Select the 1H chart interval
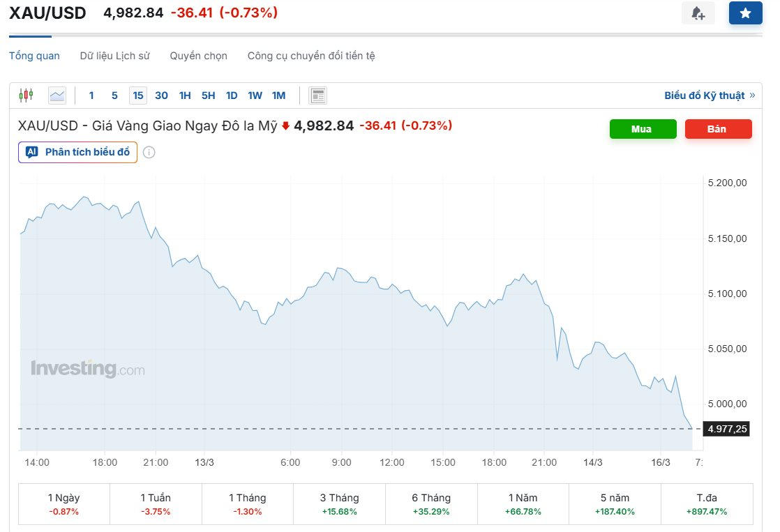The width and height of the screenshot is (780, 532). point(185,96)
